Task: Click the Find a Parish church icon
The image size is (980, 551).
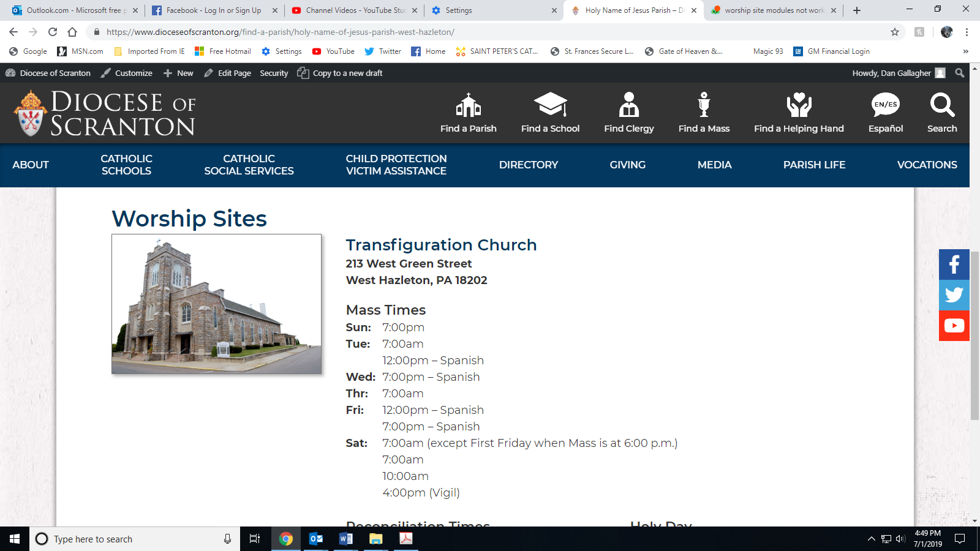Action: pos(468,105)
